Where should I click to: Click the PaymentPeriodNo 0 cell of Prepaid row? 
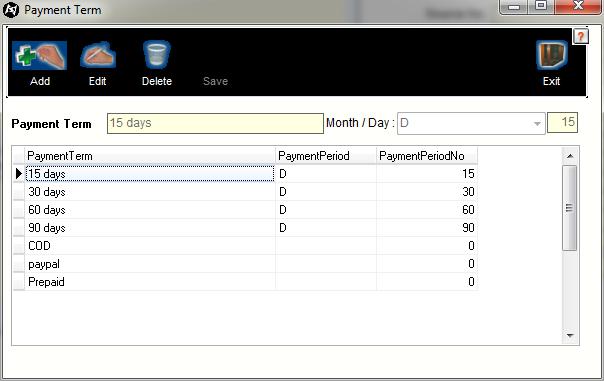[427, 282]
